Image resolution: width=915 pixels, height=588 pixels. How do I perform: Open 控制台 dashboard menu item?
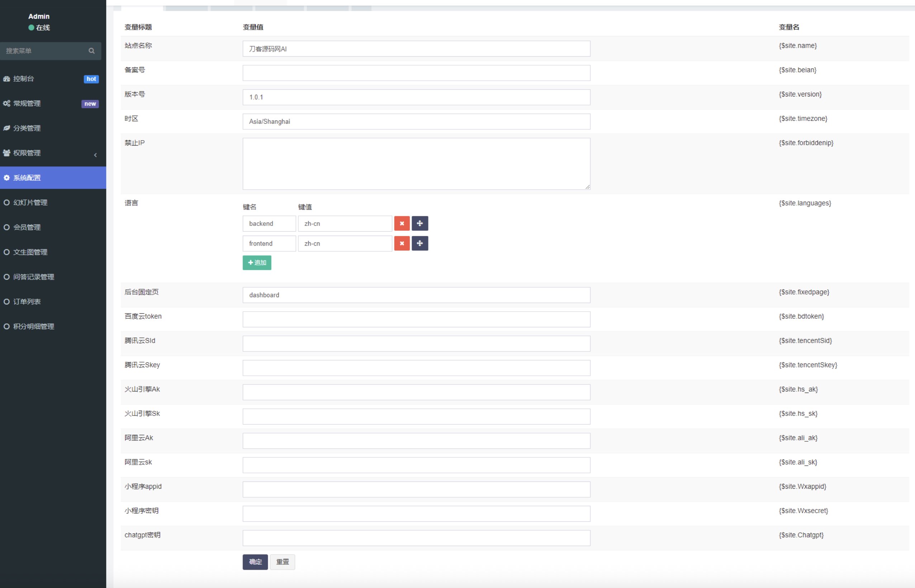[x=24, y=79]
